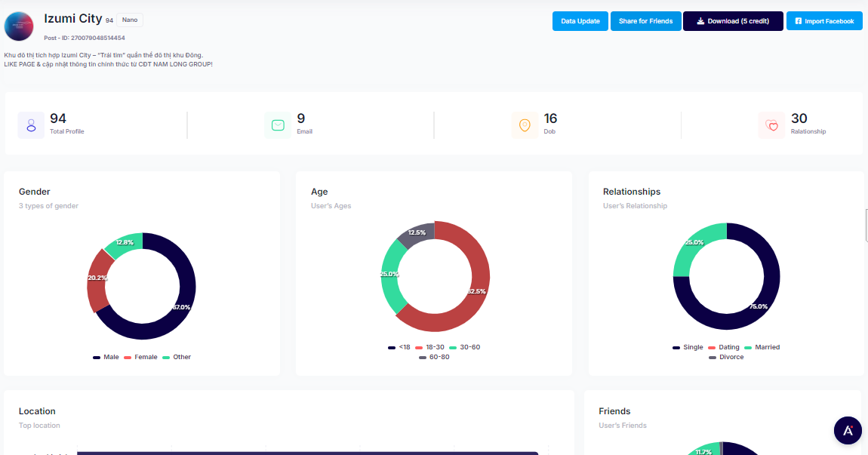Toggle the 60-80 age legend item
Screen dimensions: 868x455
click(x=434, y=357)
